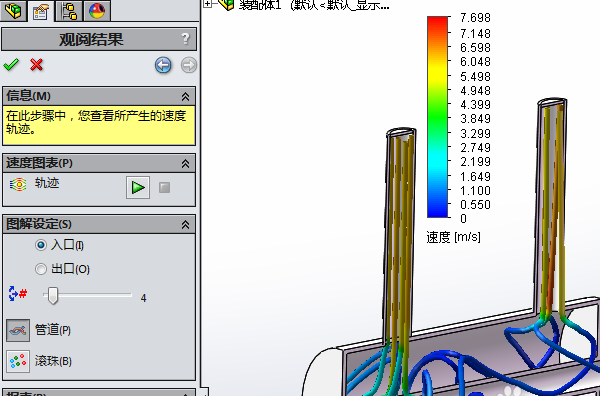The height and width of the screenshot is (396, 600).
Task: Click the 观阅结果 panel title
Action: click(x=91, y=39)
